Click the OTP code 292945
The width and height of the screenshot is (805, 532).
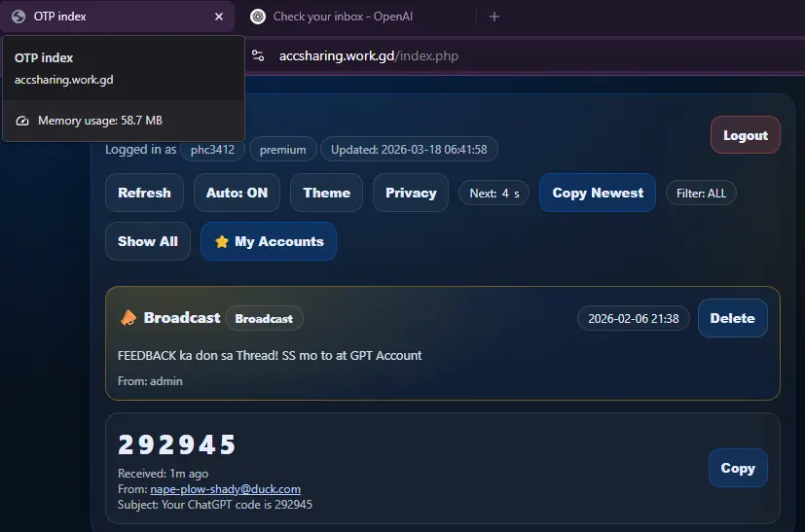point(176,444)
